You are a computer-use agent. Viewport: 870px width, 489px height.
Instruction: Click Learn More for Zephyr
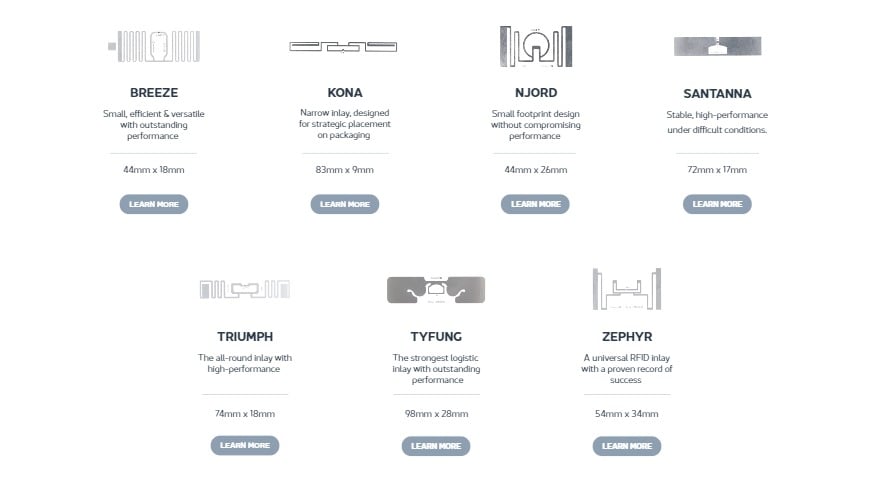(626, 446)
